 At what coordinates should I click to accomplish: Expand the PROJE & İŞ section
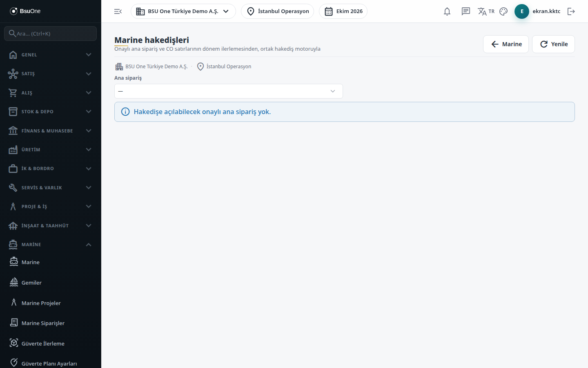[51, 206]
